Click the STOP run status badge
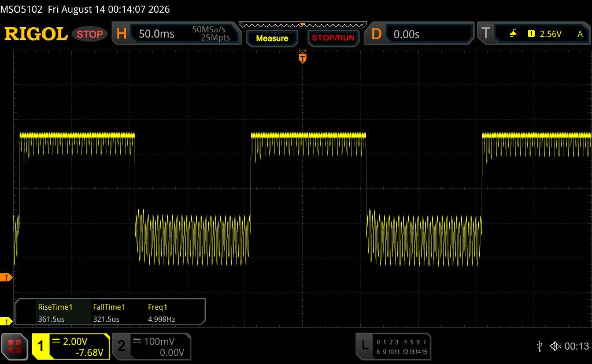This screenshot has width=592, height=364. pos(90,34)
